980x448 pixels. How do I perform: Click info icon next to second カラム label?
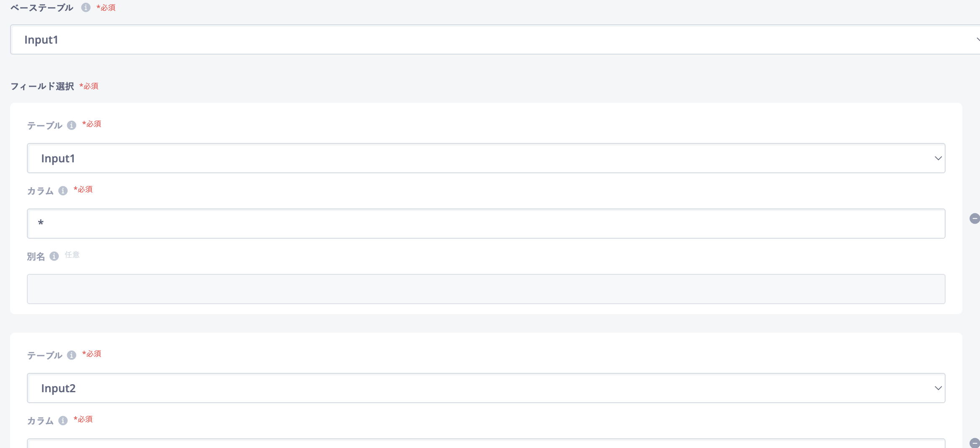(63, 421)
